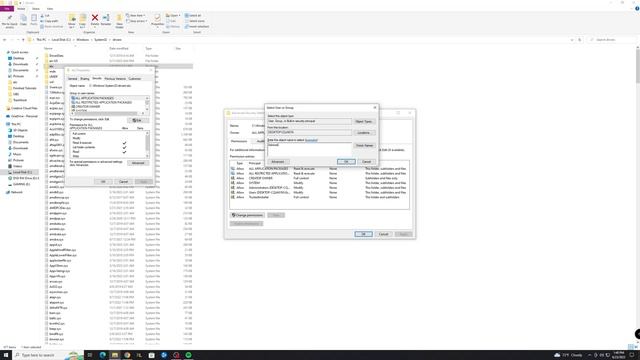Screen dimensions: 640x360
Task: Click the Cut scissors icon
Action: 42,16
